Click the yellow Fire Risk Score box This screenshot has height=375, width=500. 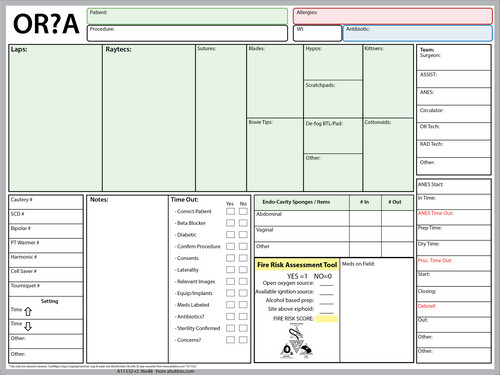pos(326,319)
